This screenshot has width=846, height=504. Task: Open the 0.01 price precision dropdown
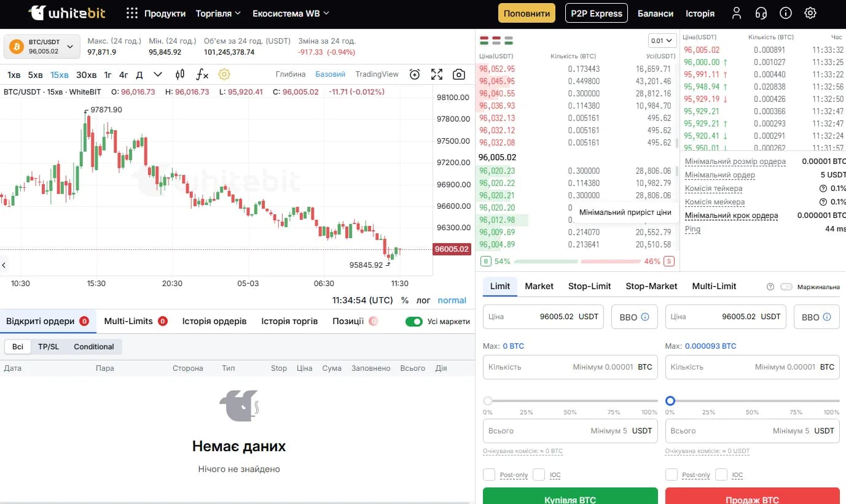pos(662,41)
